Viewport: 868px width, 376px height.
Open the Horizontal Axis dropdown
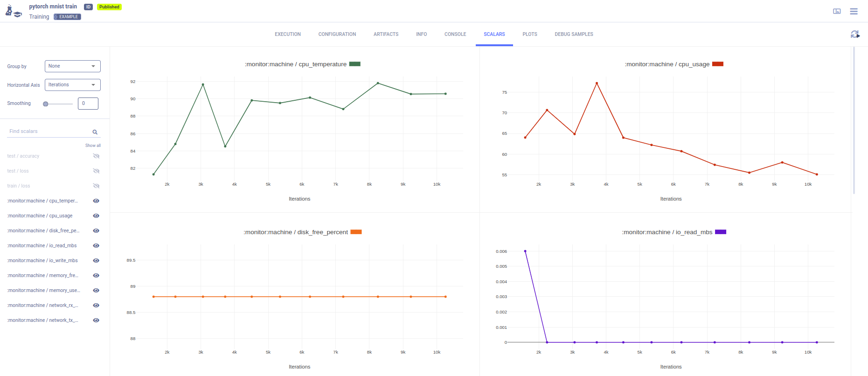(x=72, y=85)
